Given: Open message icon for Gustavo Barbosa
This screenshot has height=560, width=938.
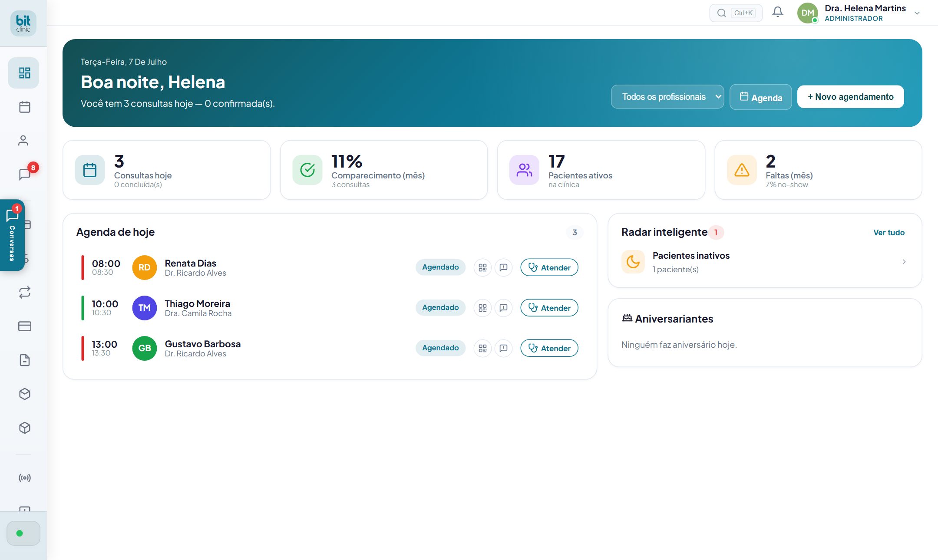Looking at the screenshot, I should pos(503,348).
